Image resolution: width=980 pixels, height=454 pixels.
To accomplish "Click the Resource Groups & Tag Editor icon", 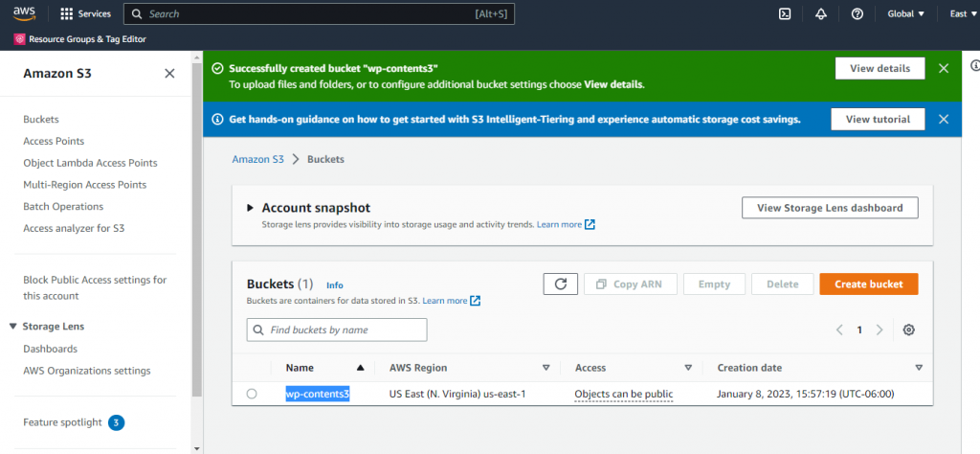I will click(x=19, y=38).
